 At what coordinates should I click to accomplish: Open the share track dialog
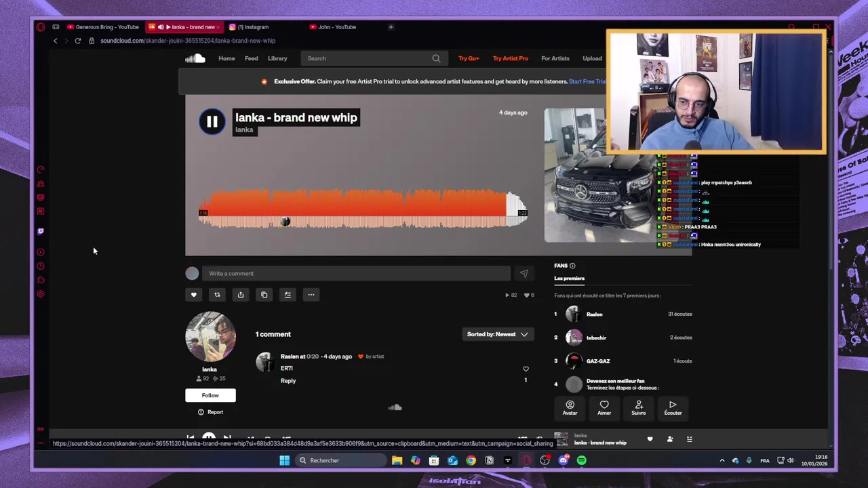tap(241, 295)
